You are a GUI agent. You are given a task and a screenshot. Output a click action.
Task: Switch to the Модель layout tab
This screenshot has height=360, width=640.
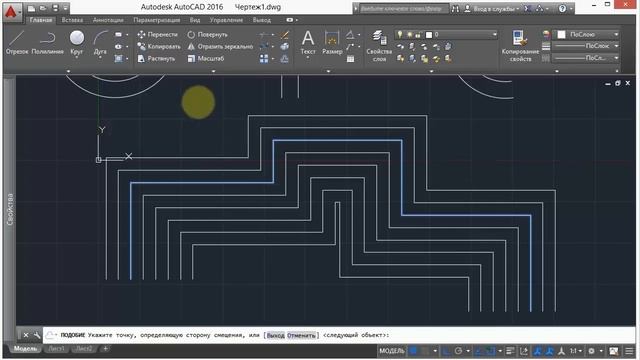pos(25,349)
